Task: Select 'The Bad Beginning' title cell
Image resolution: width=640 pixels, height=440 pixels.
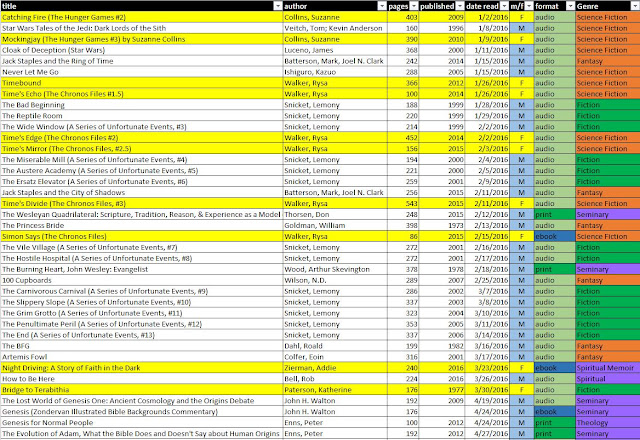Action: click(x=142, y=105)
